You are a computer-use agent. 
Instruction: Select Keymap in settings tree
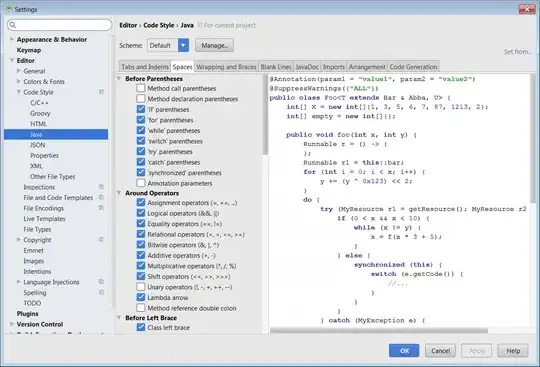tap(29, 50)
